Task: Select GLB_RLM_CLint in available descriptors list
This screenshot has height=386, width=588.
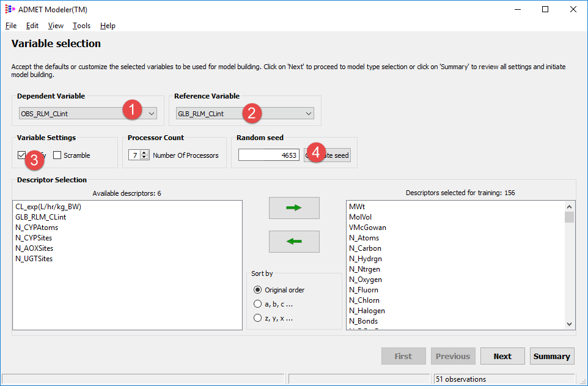Action: point(40,217)
